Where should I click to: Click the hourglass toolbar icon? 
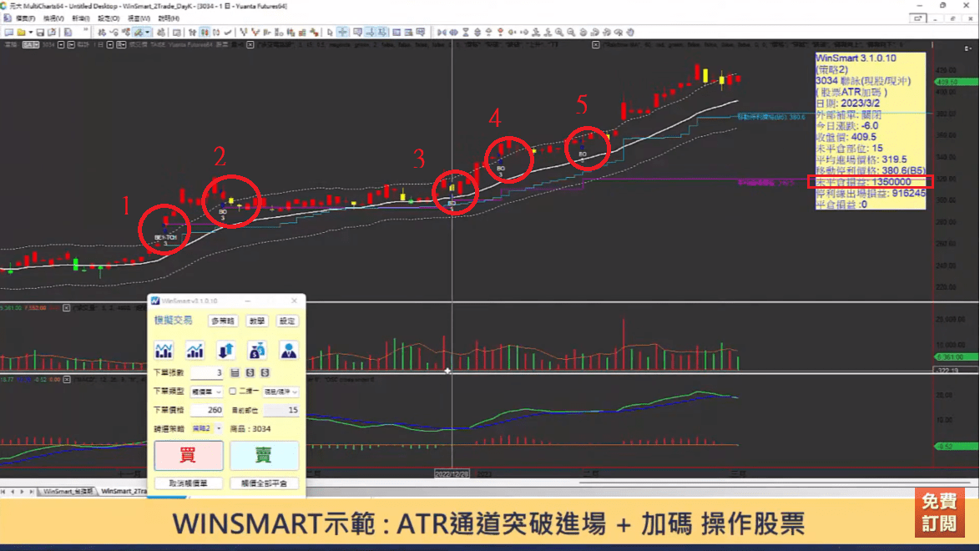(466, 32)
